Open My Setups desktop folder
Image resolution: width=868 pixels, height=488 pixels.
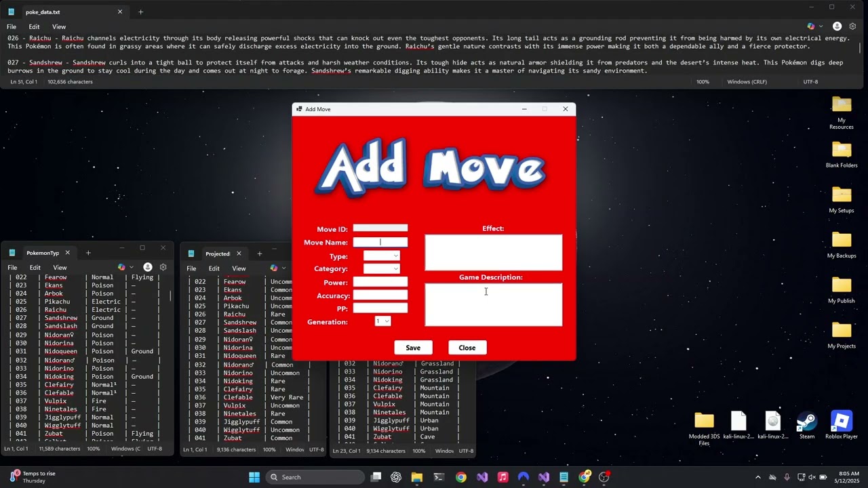coord(841,200)
